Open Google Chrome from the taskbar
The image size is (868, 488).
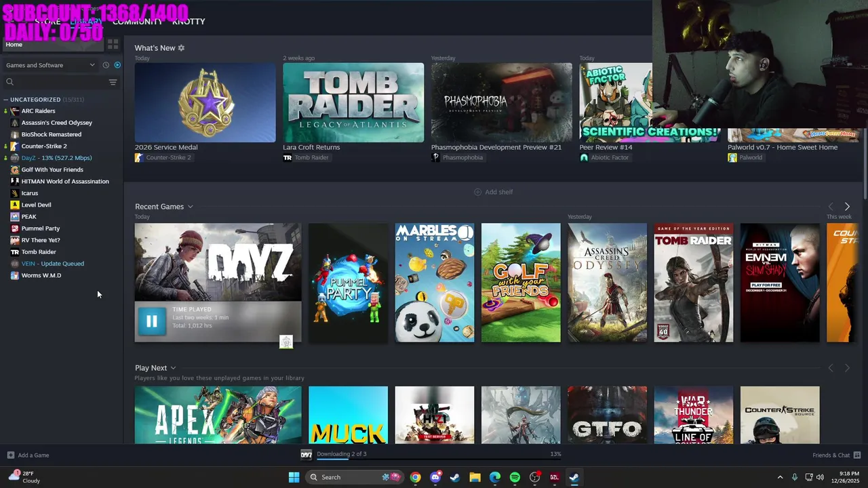click(415, 477)
